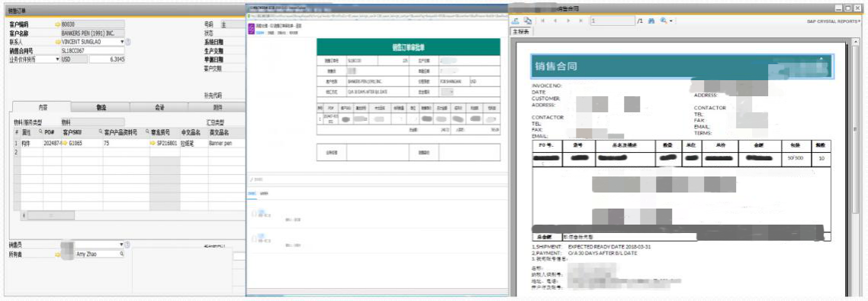Go to last page in report viewer
This screenshot has width=868, height=301.
coord(580,21)
